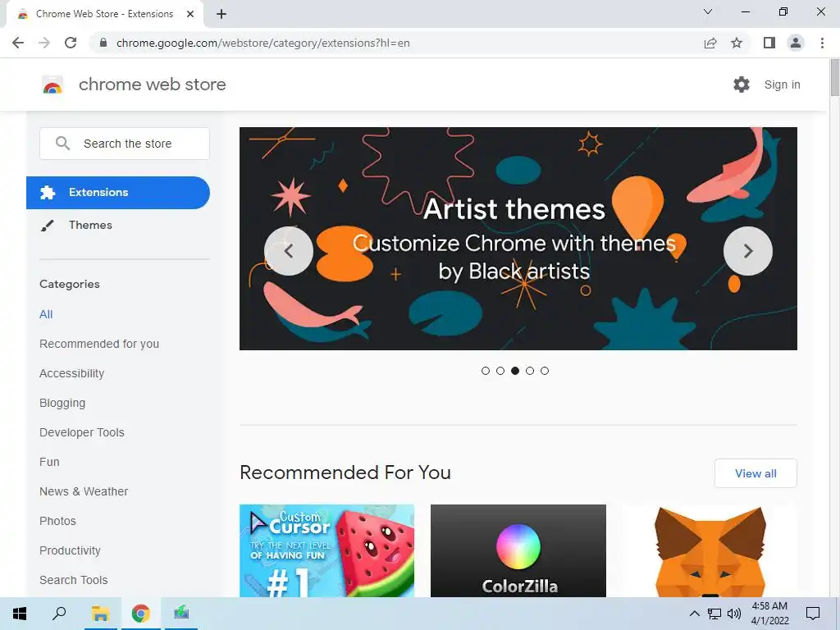The width and height of the screenshot is (840, 630).
Task: Choose the Developer Tools category
Action: (x=82, y=432)
